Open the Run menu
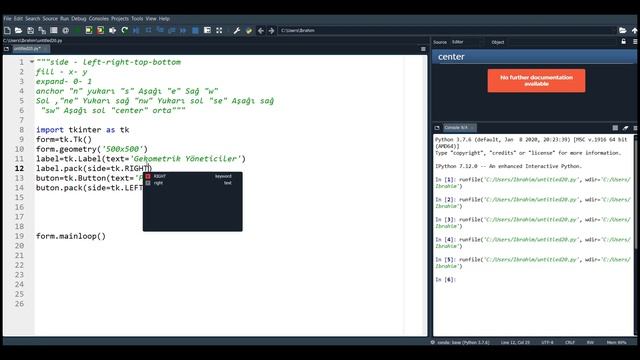The height and width of the screenshot is (360, 640). 64,19
